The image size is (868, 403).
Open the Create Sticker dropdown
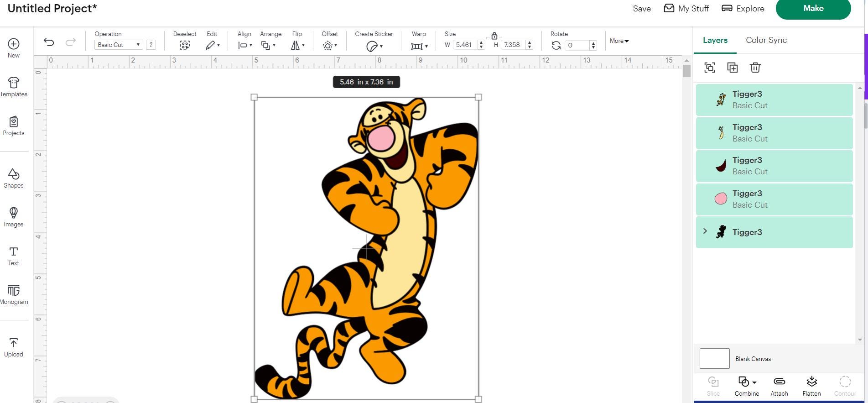click(x=374, y=46)
